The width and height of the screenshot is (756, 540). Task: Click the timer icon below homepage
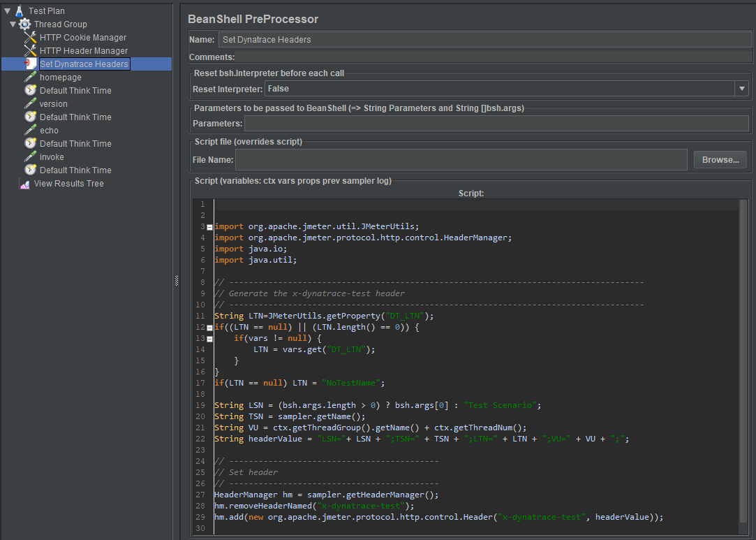[31, 90]
